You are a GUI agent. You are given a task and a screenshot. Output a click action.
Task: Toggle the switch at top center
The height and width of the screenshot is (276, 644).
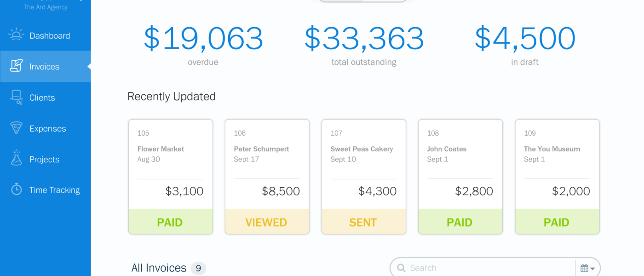click(x=363, y=1)
